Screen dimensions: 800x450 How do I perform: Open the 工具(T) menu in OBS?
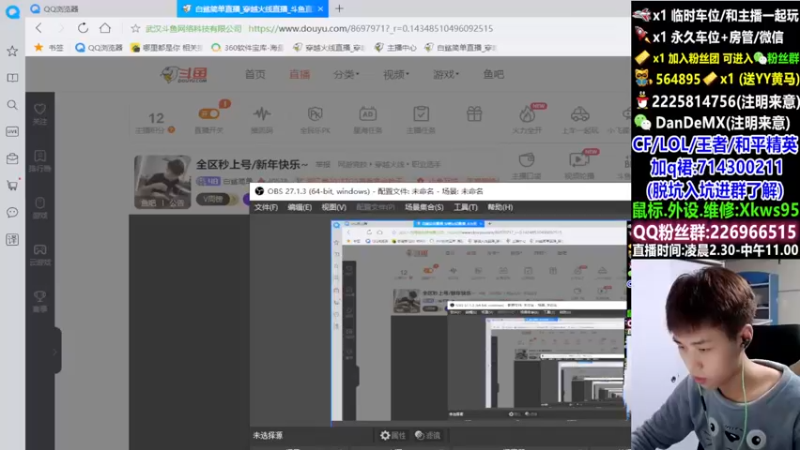[465, 207]
